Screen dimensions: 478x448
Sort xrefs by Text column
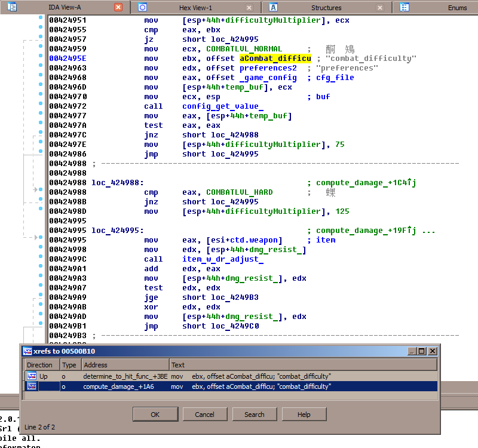coord(303,365)
